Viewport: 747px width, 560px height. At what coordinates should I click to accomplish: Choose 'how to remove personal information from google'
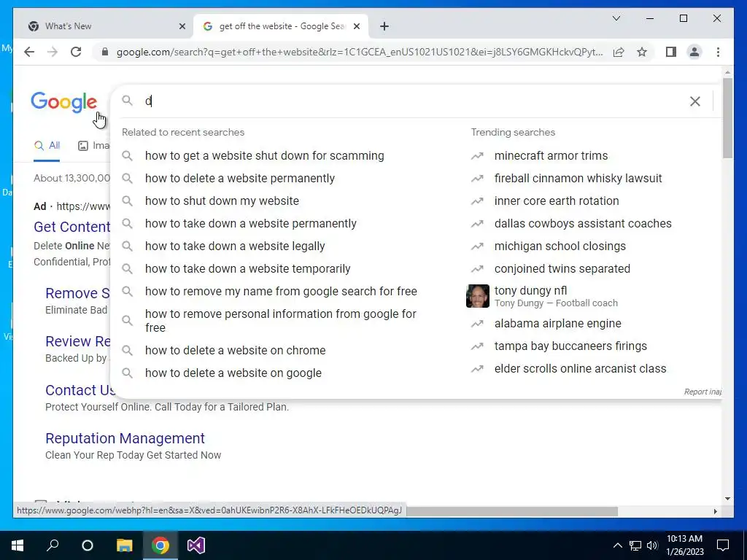coord(281,321)
